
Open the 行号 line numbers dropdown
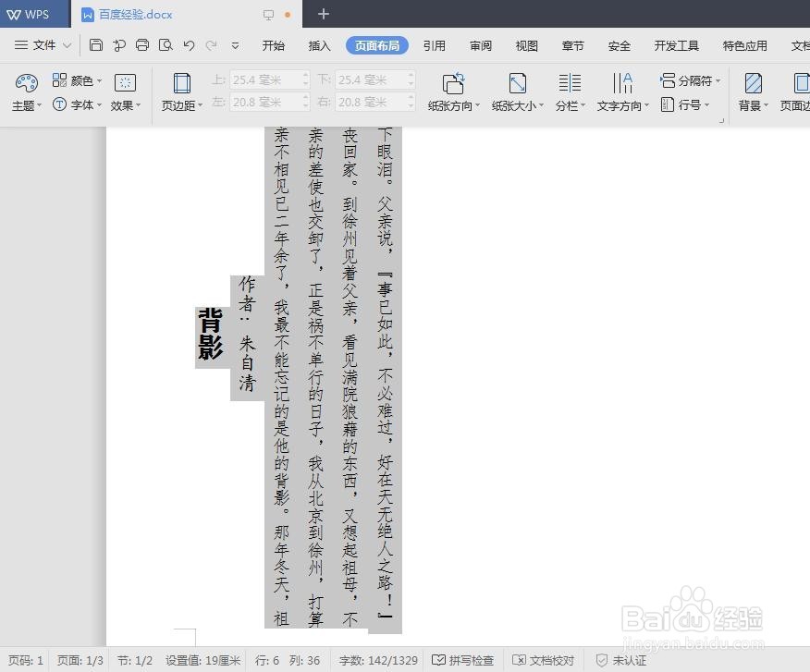[685, 104]
